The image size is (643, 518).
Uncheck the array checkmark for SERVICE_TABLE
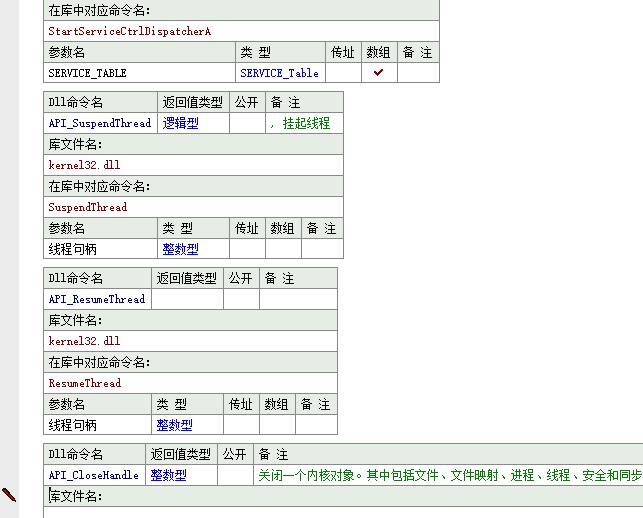[378, 73]
